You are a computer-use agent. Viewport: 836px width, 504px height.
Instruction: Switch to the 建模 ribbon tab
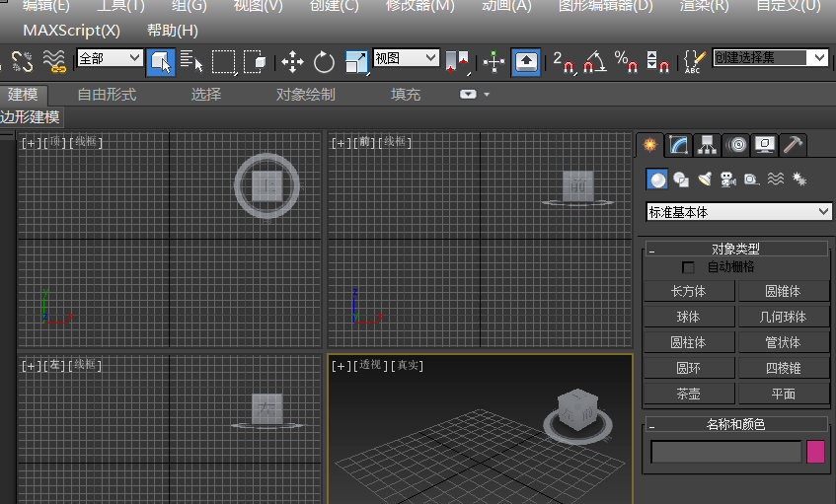23,95
